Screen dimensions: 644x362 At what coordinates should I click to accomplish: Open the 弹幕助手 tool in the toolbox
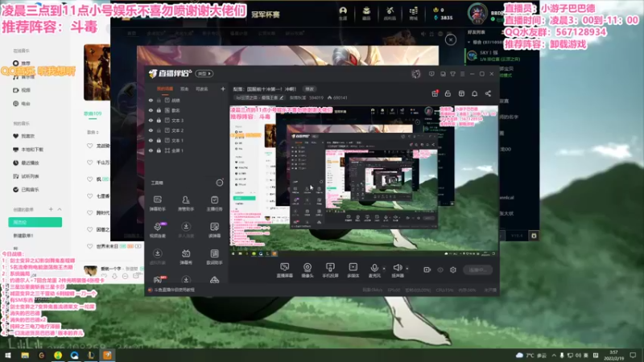click(157, 204)
